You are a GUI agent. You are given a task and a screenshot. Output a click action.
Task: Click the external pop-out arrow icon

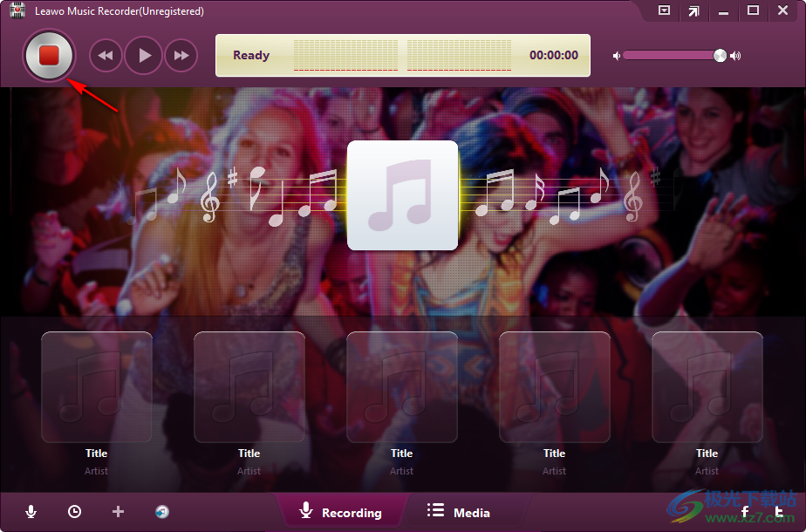tap(694, 11)
